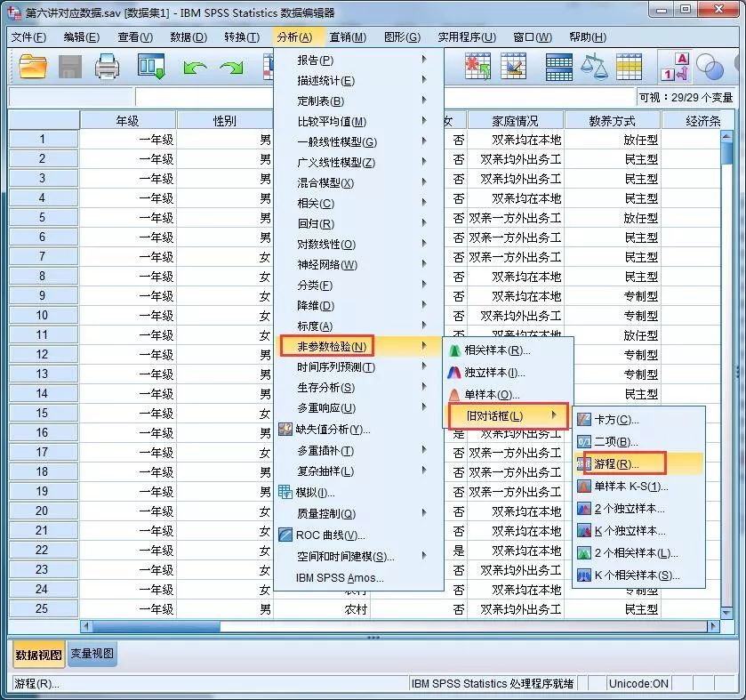Click the green Redo arrow icon
The width and height of the screenshot is (746, 700).
pyautogui.click(x=232, y=68)
